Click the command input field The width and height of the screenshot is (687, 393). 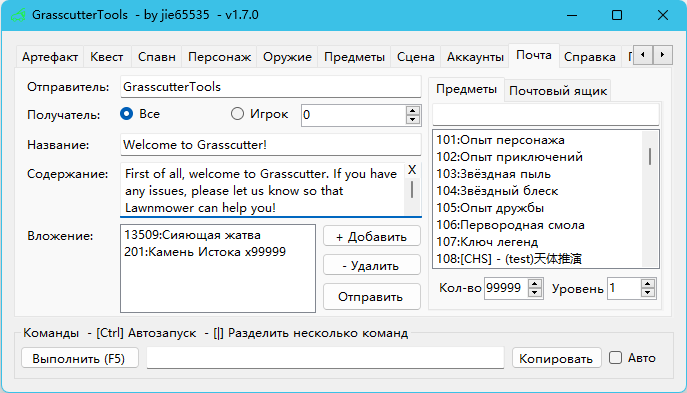click(325, 358)
